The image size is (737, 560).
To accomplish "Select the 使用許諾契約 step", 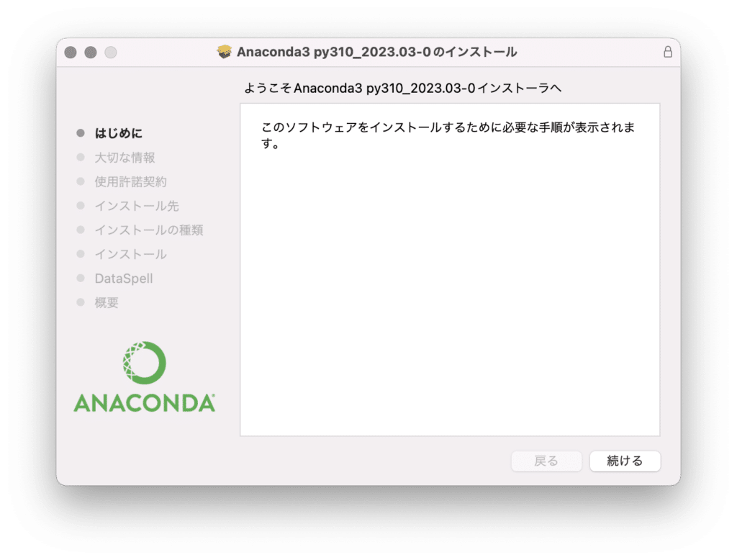I will coord(131,182).
